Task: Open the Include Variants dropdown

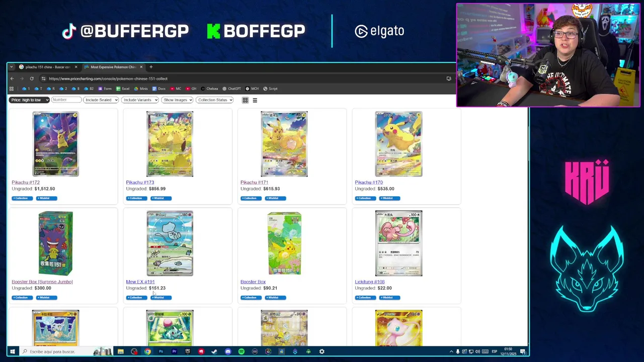Action: click(x=140, y=100)
